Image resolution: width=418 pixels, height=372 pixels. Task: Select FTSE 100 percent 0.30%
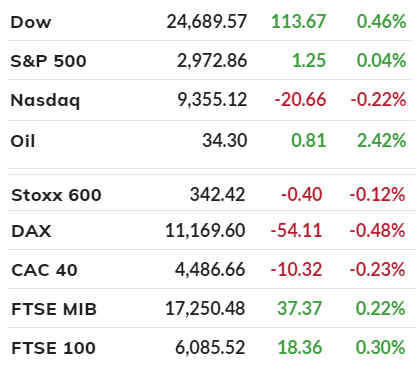point(380,347)
